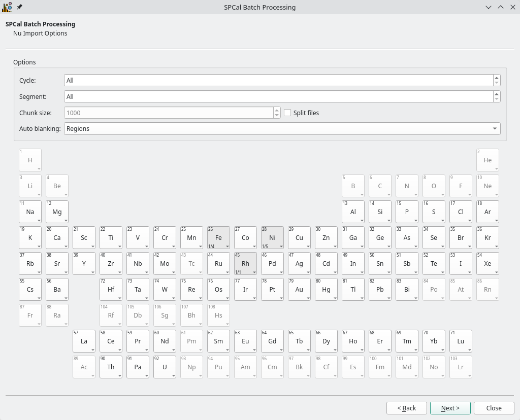Select the Mn element tile
This screenshot has width=520, height=420.
(x=191, y=237)
